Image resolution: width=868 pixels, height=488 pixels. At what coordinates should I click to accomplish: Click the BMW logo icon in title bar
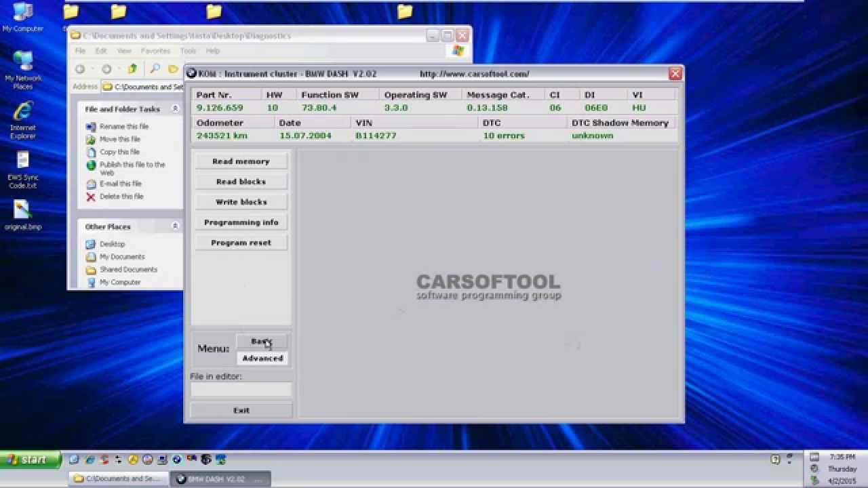pyautogui.click(x=191, y=74)
